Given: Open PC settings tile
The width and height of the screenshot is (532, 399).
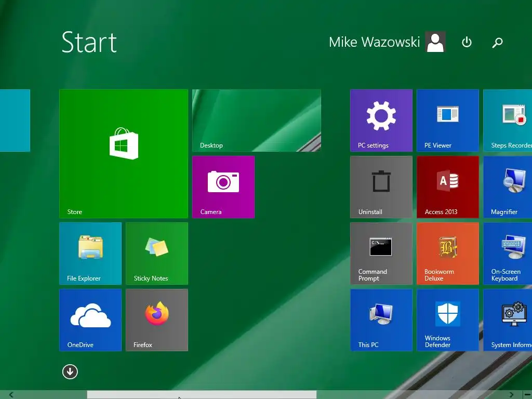Looking at the screenshot, I should (381, 121).
